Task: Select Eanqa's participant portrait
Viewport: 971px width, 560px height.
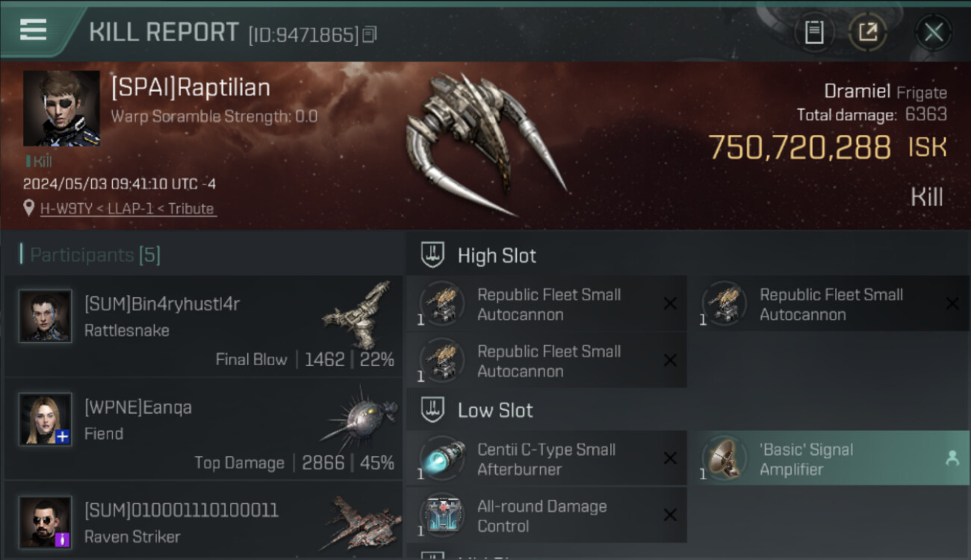Action: pos(46,420)
